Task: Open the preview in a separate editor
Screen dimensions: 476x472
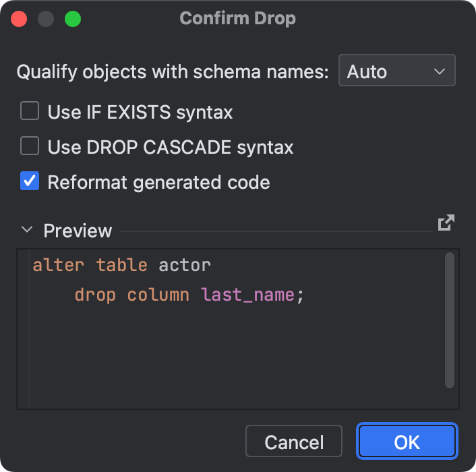Action: (x=446, y=223)
